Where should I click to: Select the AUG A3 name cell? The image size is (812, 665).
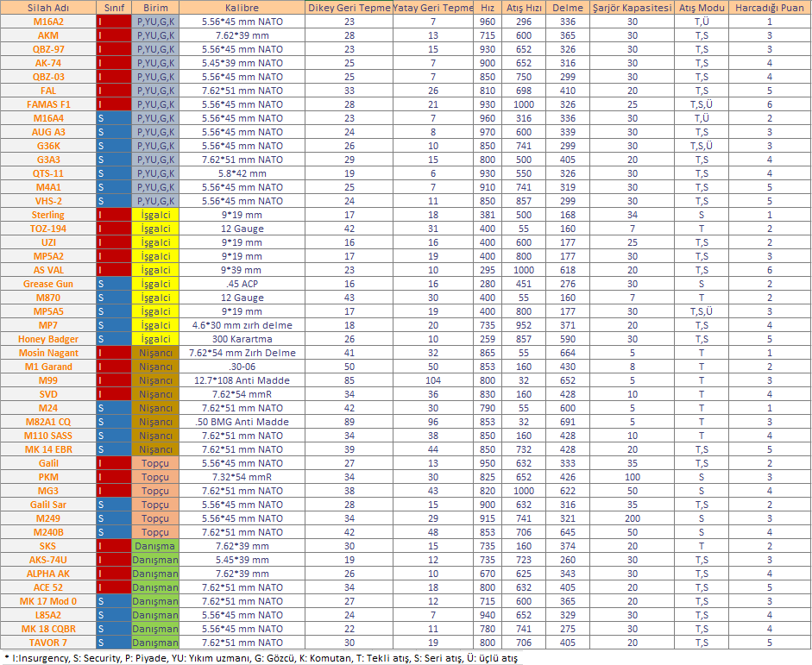(x=48, y=132)
